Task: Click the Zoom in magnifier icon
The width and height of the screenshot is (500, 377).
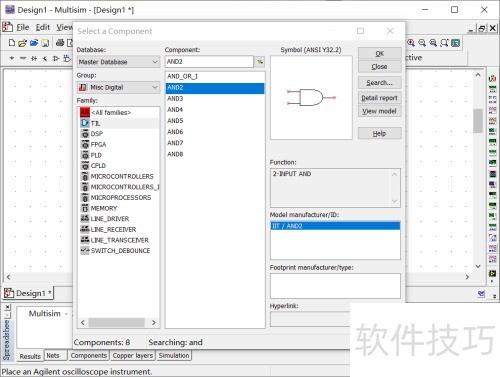Action: (x=411, y=43)
